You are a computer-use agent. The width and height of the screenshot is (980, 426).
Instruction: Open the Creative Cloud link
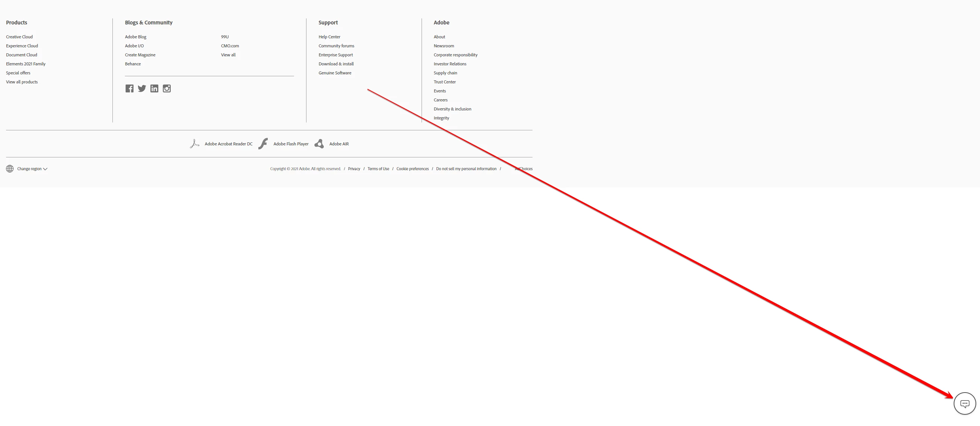[x=20, y=37]
